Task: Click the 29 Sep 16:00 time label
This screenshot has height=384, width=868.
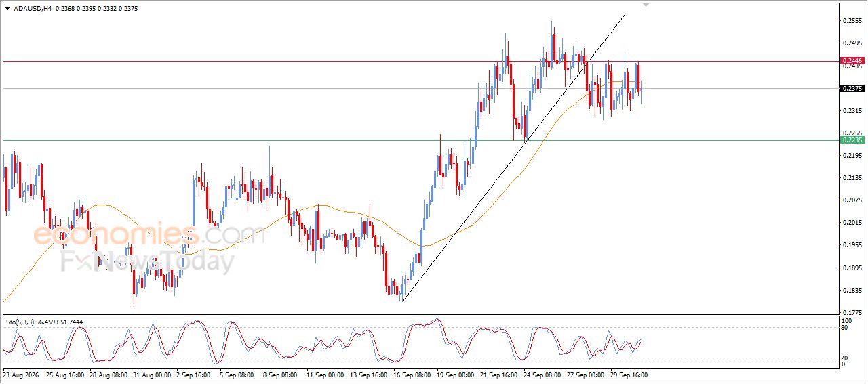Action: click(629, 374)
